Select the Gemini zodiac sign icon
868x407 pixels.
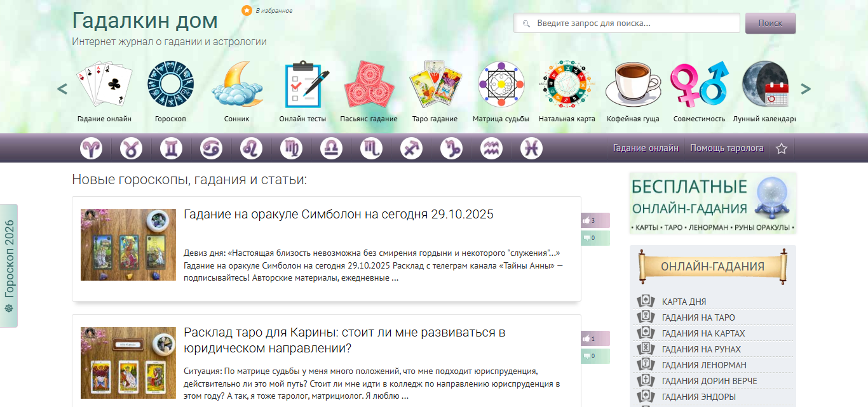(x=171, y=149)
